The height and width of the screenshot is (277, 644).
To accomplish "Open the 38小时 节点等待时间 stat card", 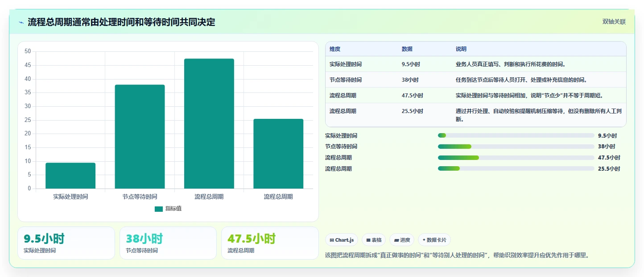I will pyautogui.click(x=168, y=243).
